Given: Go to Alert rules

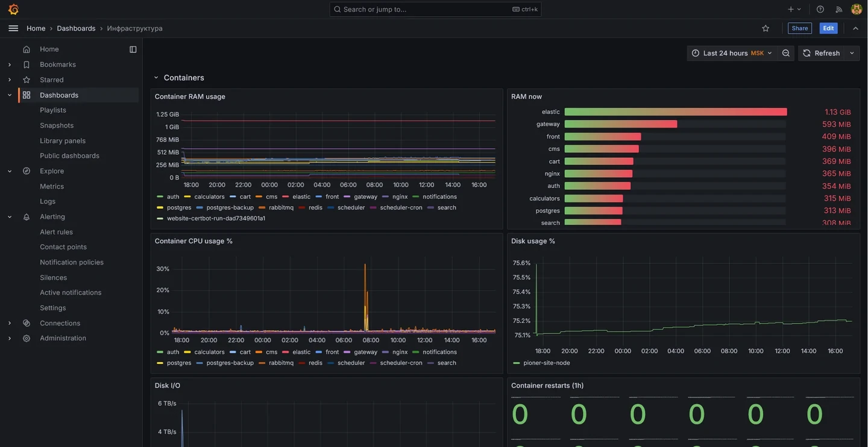Looking at the screenshot, I should (x=57, y=232).
